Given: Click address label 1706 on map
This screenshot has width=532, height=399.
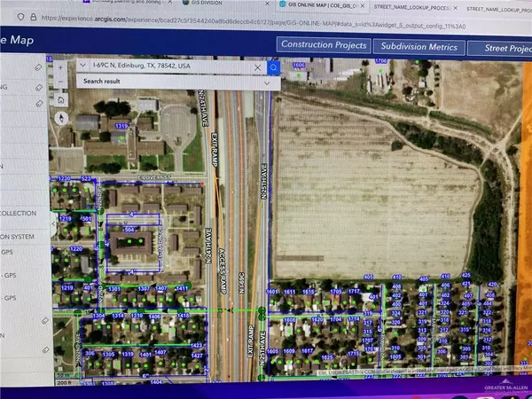Looking at the screenshot, I should pos(381,61).
